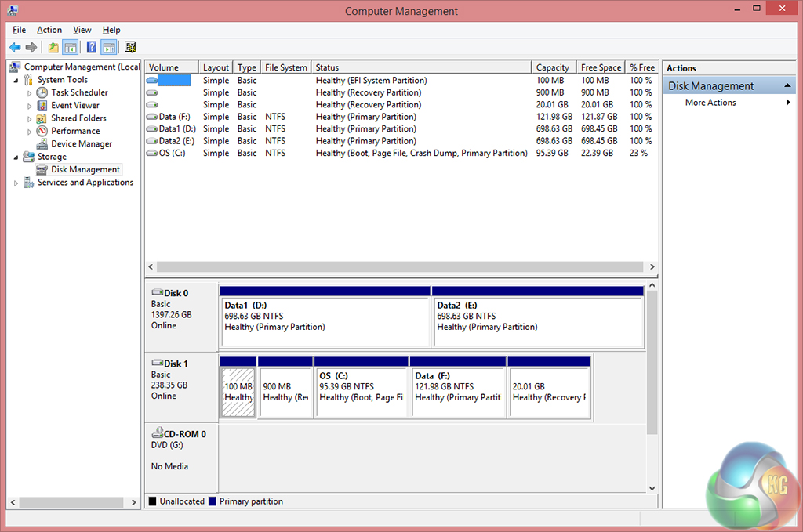Open the Help menu

(x=111, y=30)
